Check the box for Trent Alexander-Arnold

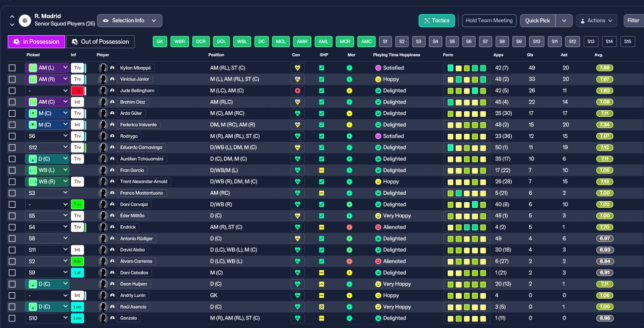click(12, 182)
